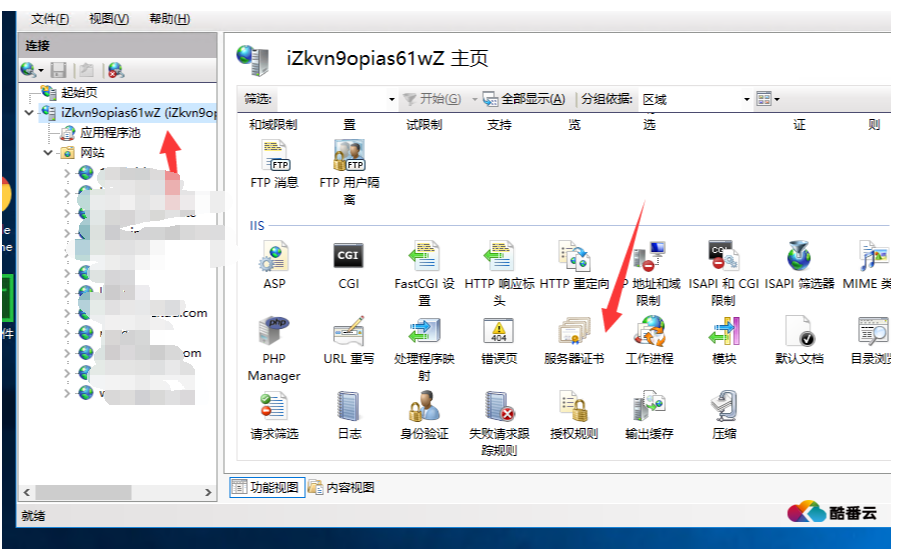Open the FastCGI 设置 icon
Image resolution: width=897 pixels, height=552 pixels.
424,259
